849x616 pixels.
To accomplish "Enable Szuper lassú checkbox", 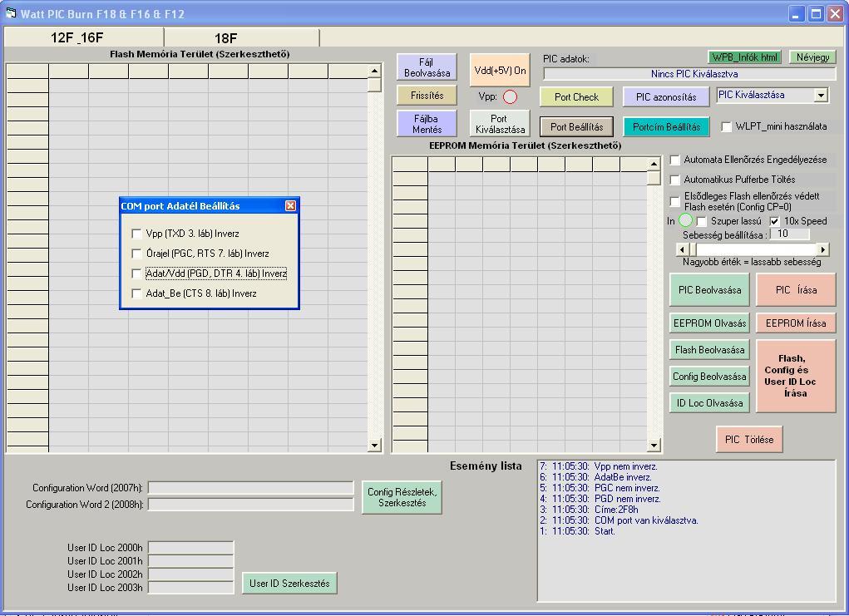I will tap(702, 221).
